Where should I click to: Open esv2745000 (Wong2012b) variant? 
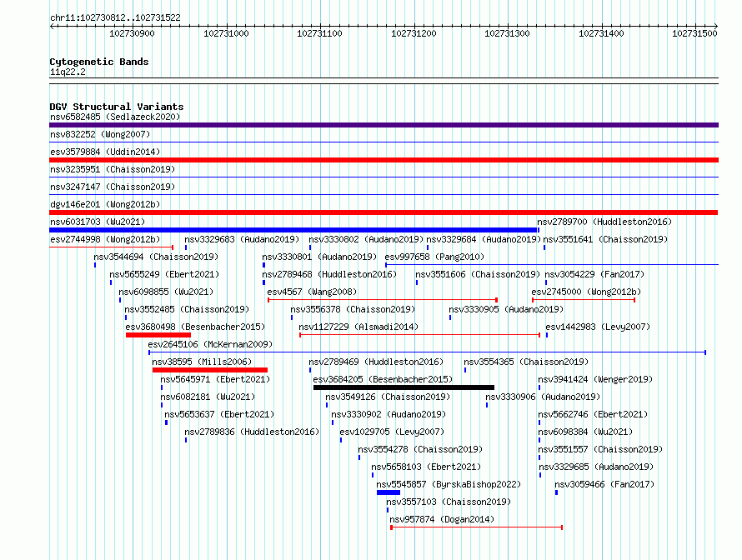click(586, 292)
